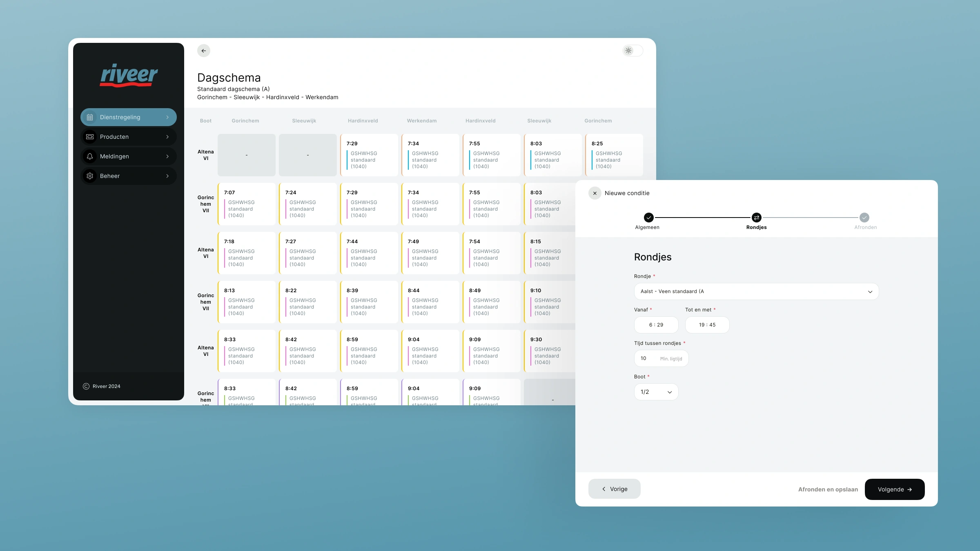This screenshot has height=551, width=980.
Task: Toggle the light/dark mode switch
Action: (632, 50)
